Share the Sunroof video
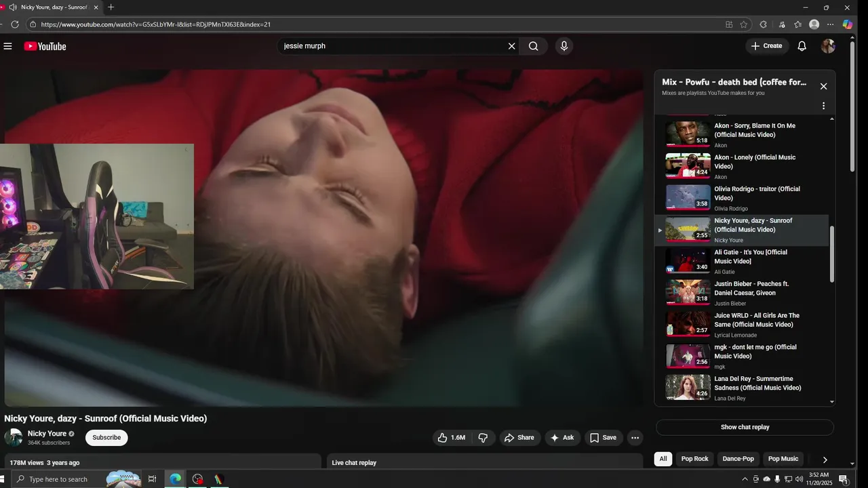Image resolution: width=868 pixels, height=488 pixels. [519, 438]
